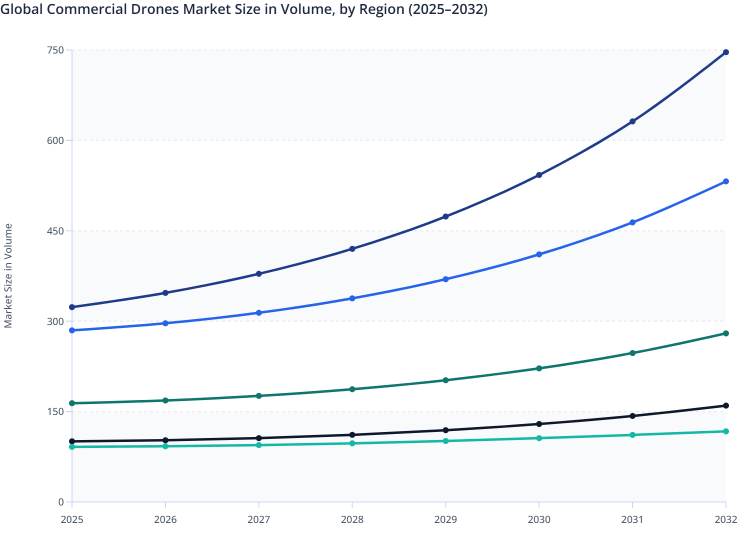The height and width of the screenshot is (560, 754).
Task: Select the dark green line's 2029 data point
Action: click(445, 380)
